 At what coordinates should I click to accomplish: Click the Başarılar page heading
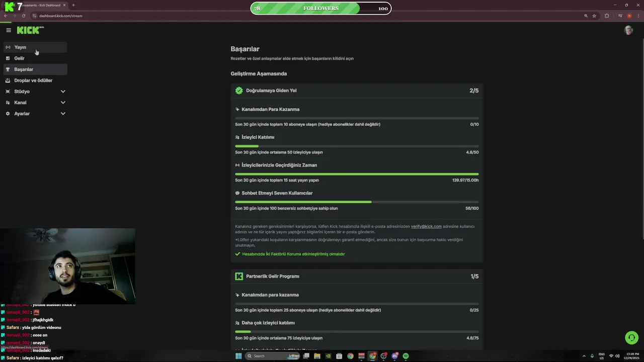[245, 49]
